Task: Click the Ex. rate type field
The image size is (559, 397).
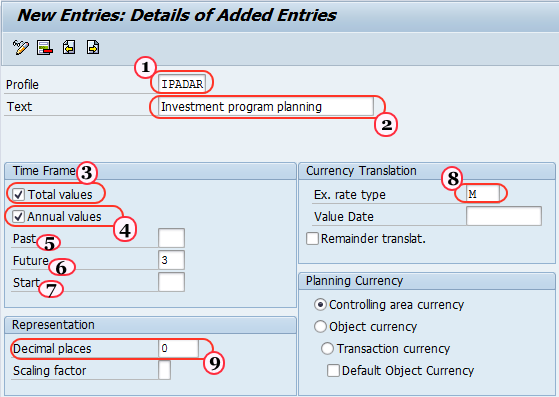Action: pyautogui.click(x=483, y=194)
